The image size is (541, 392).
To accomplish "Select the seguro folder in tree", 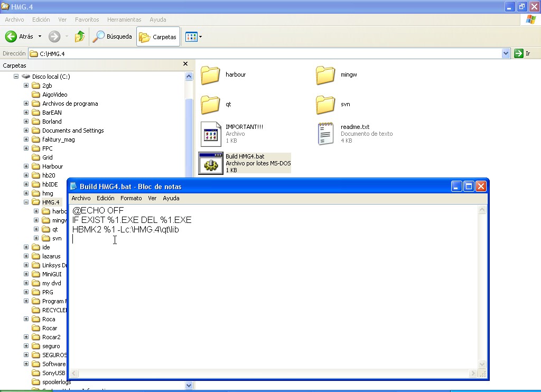I will pos(51,346).
